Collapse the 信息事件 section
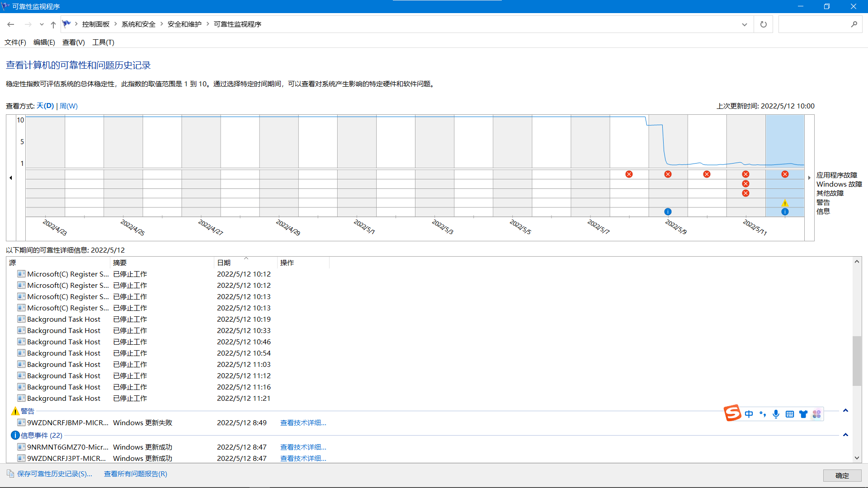Image resolution: width=868 pixels, height=488 pixels. tap(845, 435)
